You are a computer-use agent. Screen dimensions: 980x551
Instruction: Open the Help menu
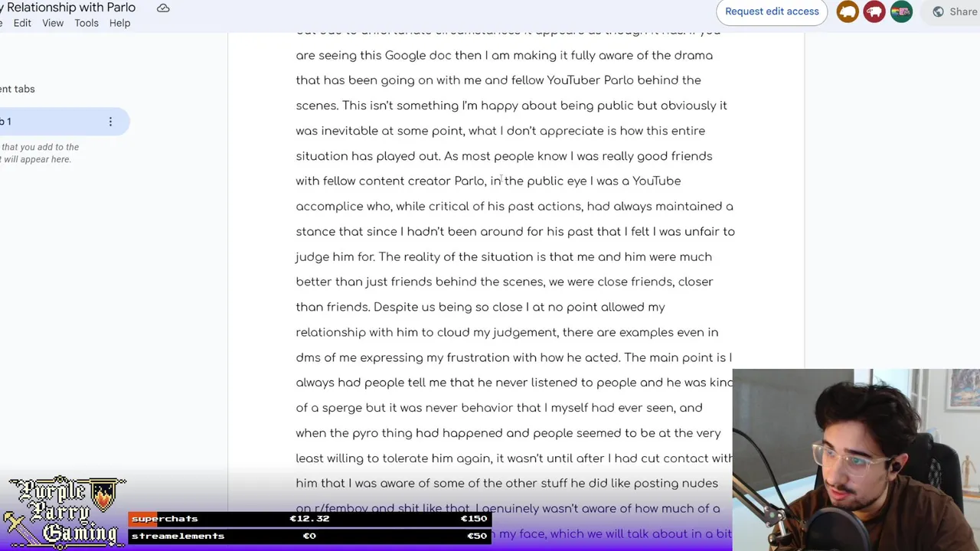(119, 23)
